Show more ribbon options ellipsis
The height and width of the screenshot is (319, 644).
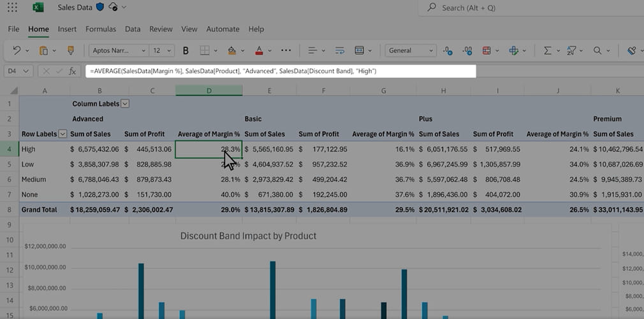coord(286,50)
